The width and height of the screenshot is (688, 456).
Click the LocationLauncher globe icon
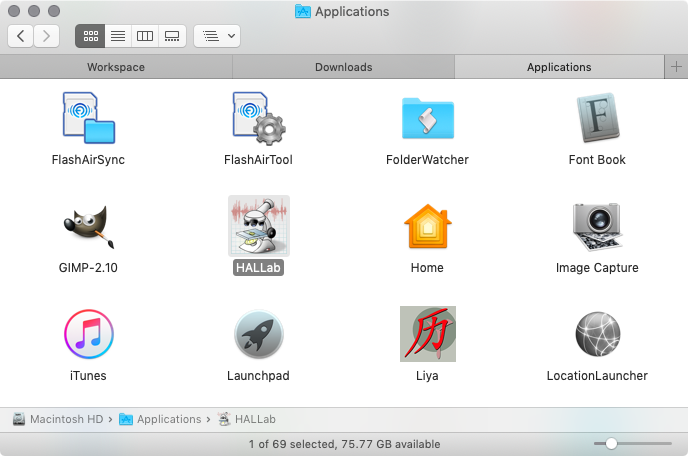tap(597, 334)
